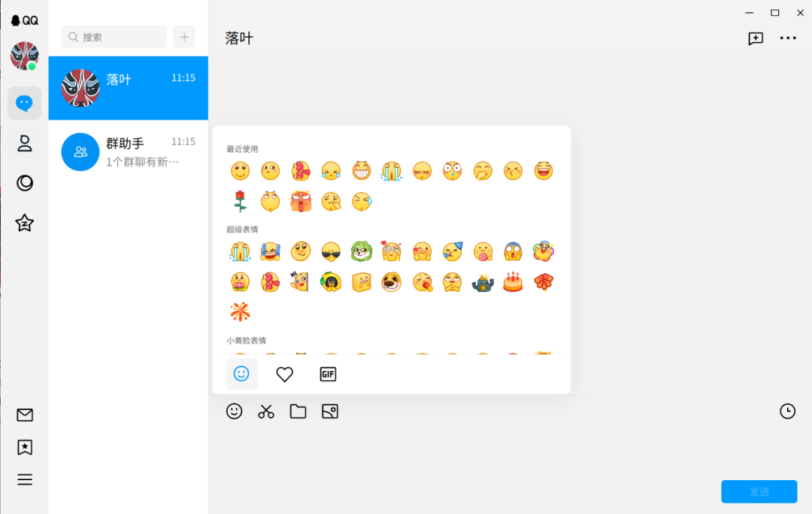Click the Messages chat bubble sidebar icon
Screen dimensions: 812x514
click(x=25, y=103)
